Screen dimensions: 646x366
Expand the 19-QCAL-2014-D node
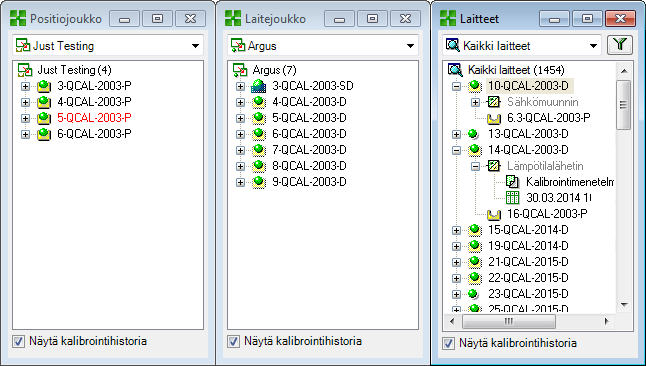pos(456,246)
